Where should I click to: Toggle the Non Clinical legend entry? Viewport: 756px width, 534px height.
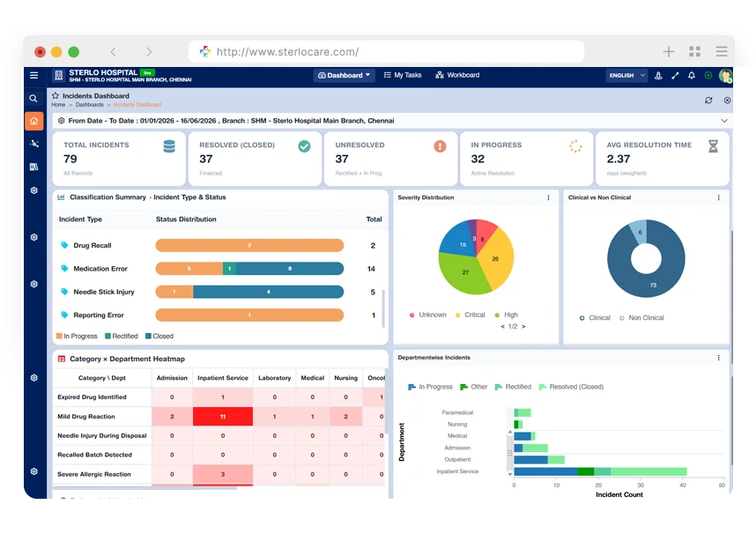pos(641,318)
